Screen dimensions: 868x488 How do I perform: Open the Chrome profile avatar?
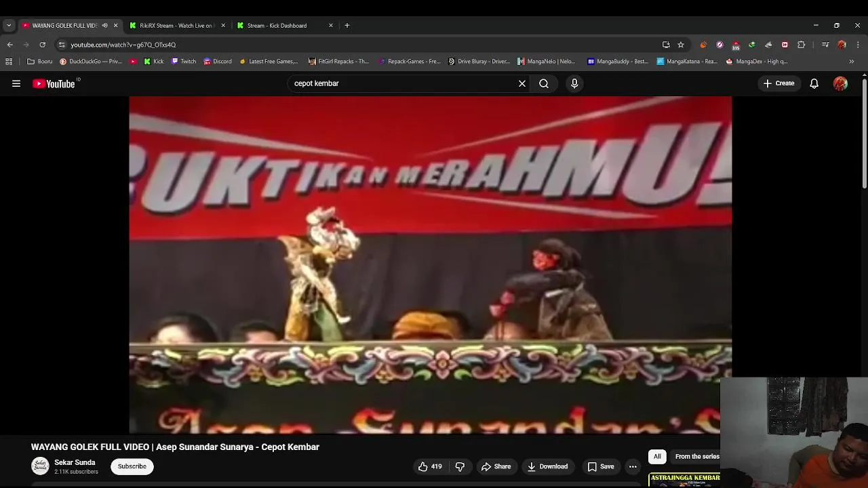tap(842, 45)
